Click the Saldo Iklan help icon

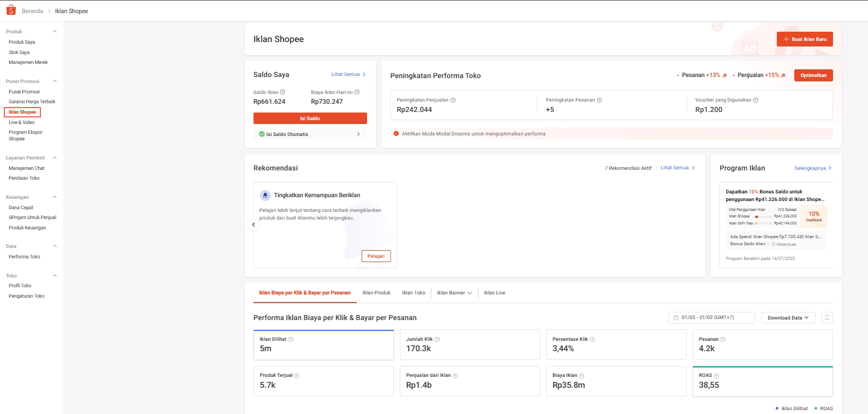click(282, 92)
